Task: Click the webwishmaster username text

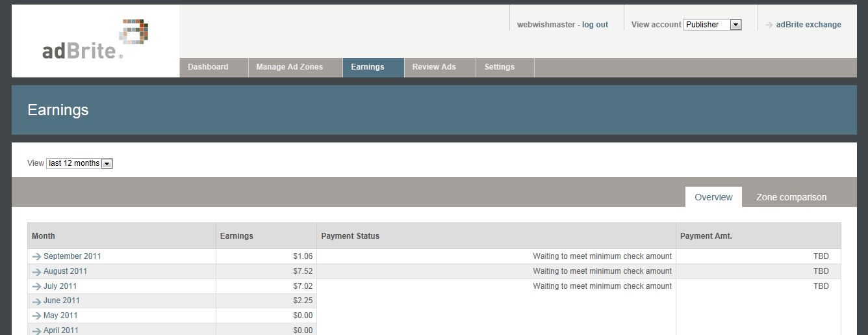Action: coord(546,25)
